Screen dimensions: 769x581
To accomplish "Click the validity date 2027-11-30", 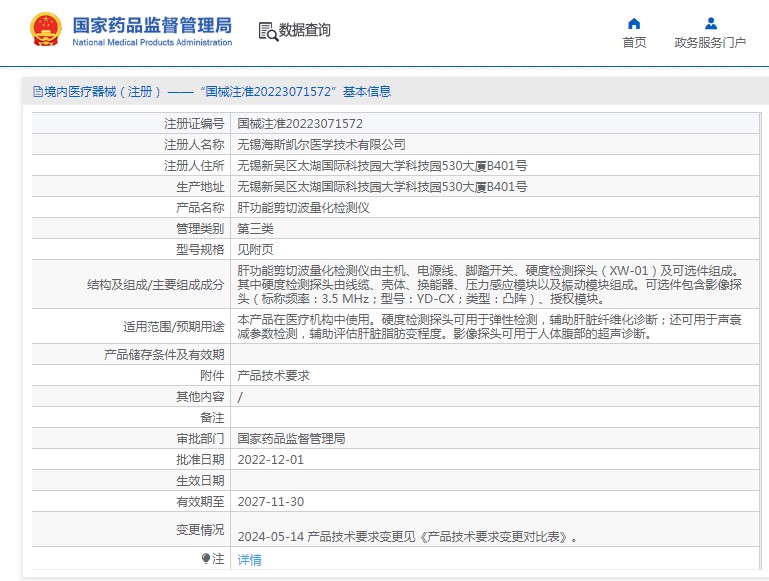I will click(x=270, y=502).
